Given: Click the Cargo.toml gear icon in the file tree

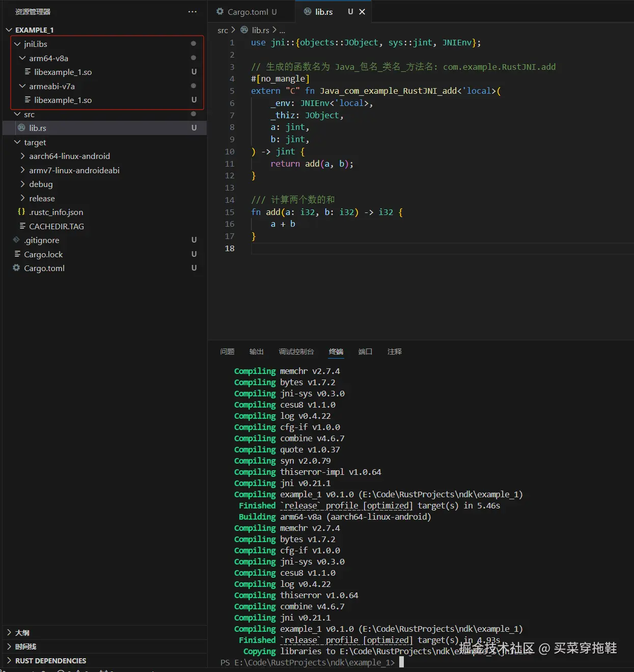Looking at the screenshot, I should tap(16, 268).
